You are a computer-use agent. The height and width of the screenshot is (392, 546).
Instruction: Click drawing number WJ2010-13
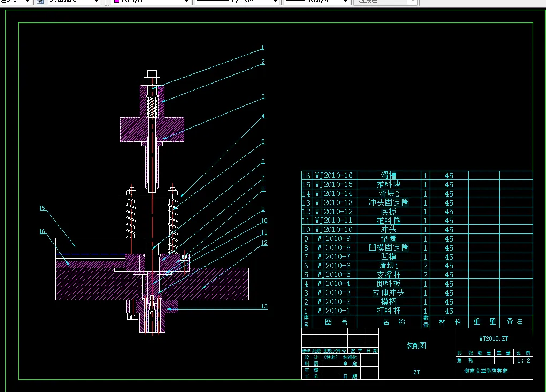pos(333,202)
